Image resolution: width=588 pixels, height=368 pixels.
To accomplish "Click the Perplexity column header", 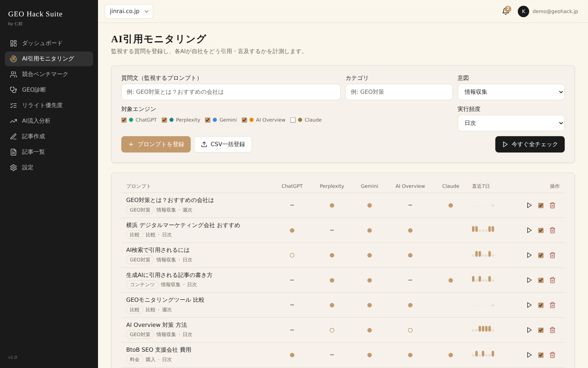I will 332,186.
